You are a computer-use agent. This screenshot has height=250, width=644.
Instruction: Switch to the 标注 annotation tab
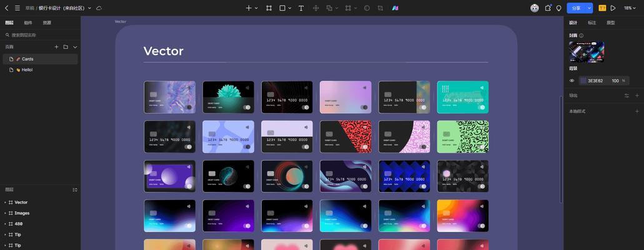[592, 22]
